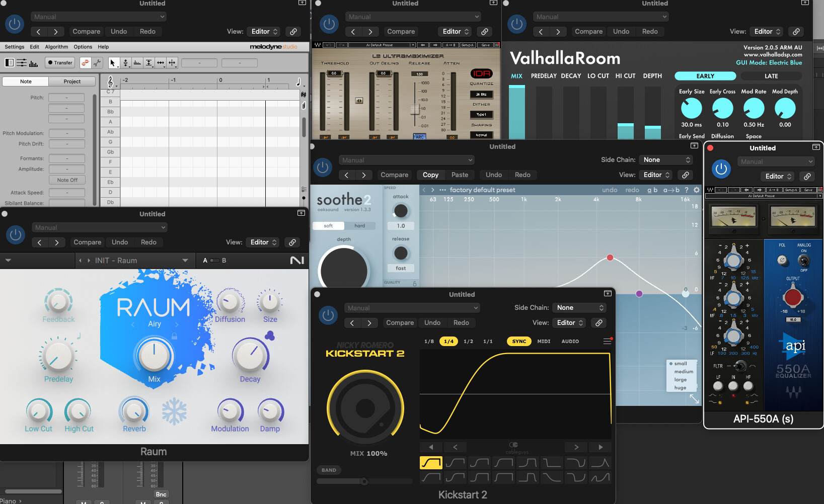This screenshot has width=824, height=504.
Task: Show Melodyne's sound editor bars icon
Action: click(x=34, y=63)
